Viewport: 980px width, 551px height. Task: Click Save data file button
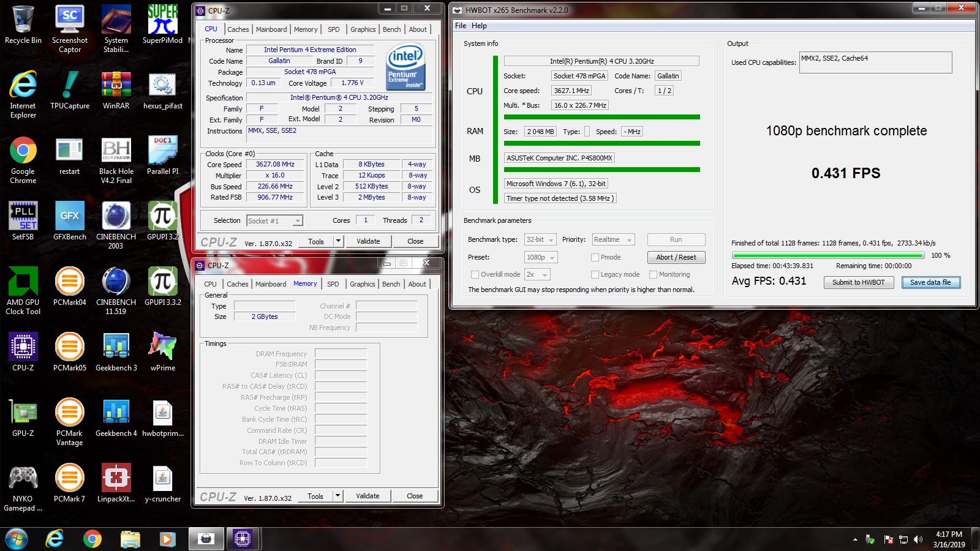point(930,282)
